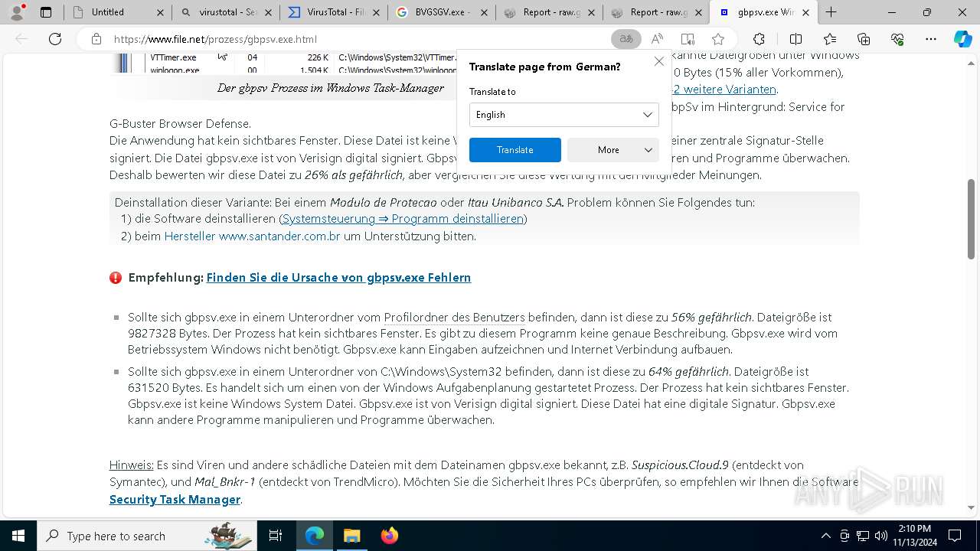Open the notification center icon
This screenshot has width=980, height=551.
955,536
